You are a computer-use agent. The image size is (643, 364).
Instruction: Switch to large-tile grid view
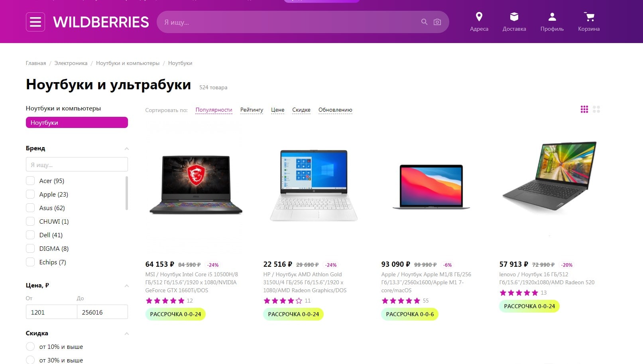tap(596, 109)
